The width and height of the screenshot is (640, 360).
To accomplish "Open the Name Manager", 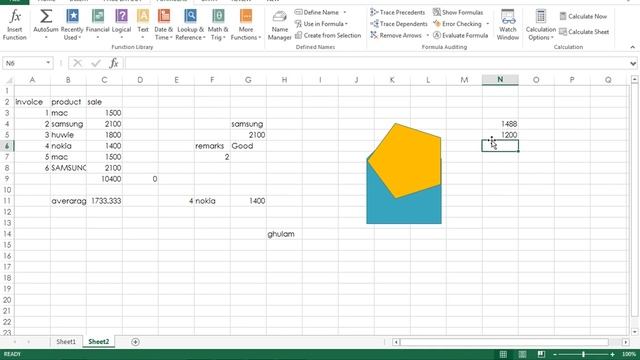I will tap(280, 25).
